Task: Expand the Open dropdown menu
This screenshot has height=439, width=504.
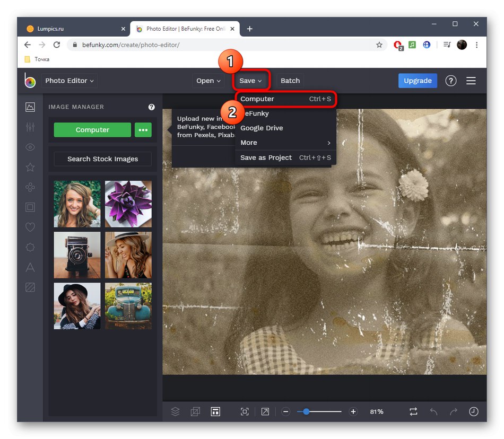Action: coord(208,81)
